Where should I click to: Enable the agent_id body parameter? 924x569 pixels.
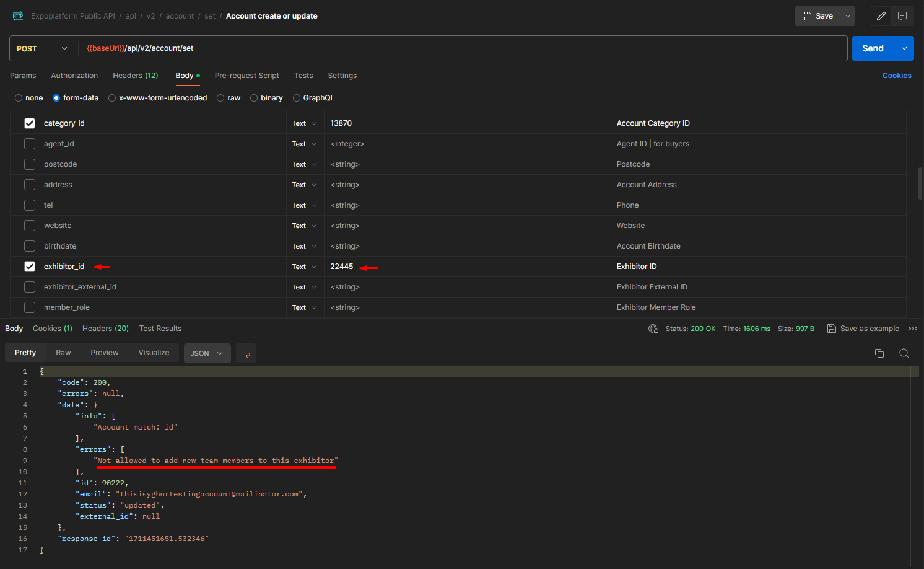point(29,143)
